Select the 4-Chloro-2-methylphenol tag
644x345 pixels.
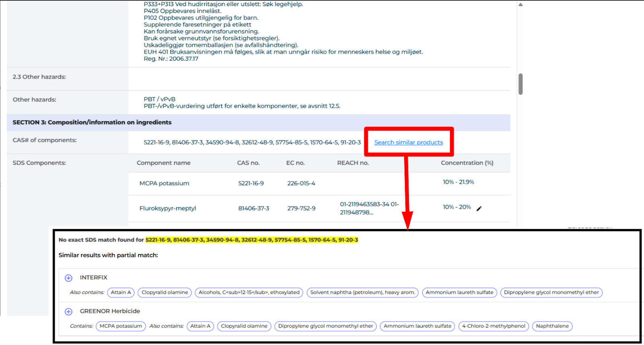tap(493, 326)
